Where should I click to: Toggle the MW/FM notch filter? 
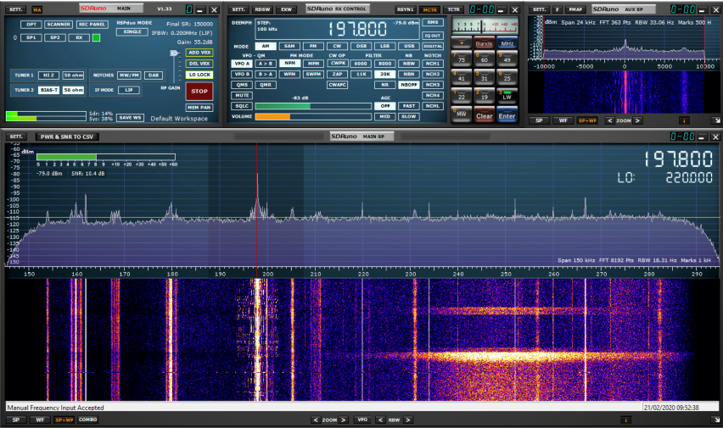[130, 75]
